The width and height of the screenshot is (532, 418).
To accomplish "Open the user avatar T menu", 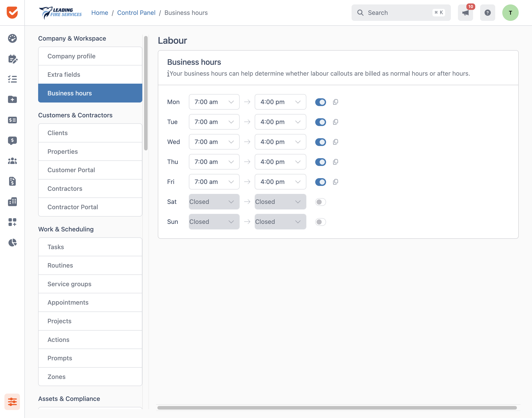I will pos(510,13).
